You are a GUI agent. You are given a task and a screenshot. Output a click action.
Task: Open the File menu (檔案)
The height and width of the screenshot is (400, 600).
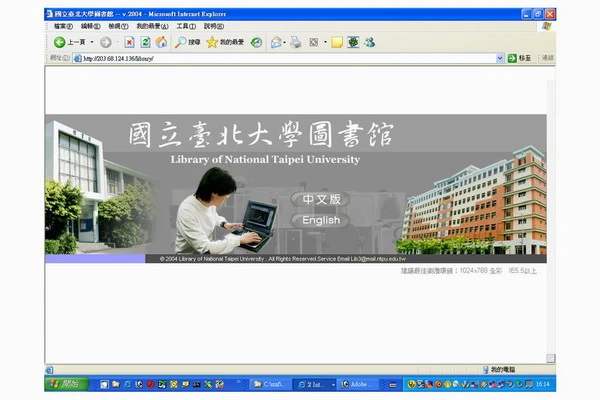(63, 26)
